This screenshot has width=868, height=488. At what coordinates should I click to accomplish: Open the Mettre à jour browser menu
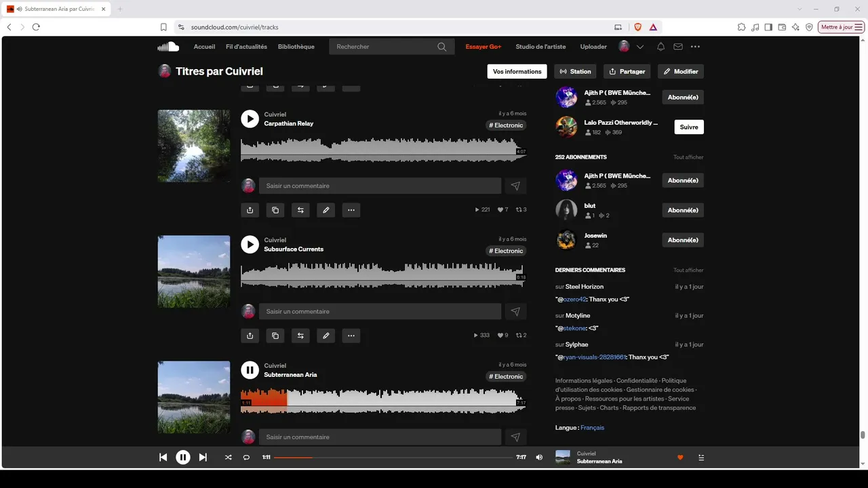point(841,27)
